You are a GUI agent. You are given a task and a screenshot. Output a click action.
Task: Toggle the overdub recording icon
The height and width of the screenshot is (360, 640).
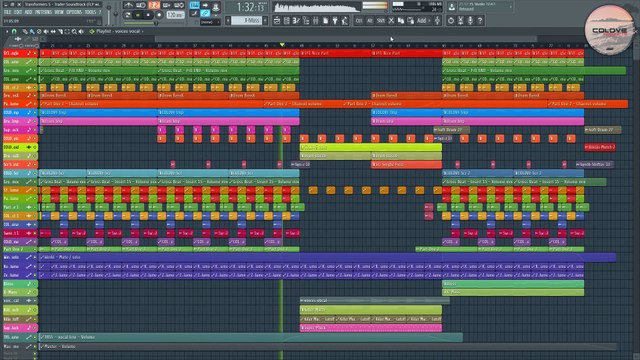click(x=167, y=5)
